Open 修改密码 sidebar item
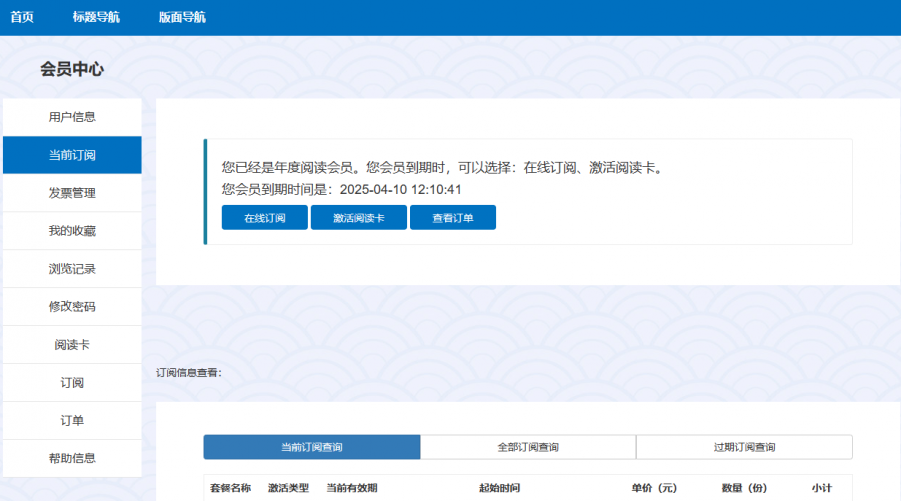901x501 pixels. click(72, 307)
